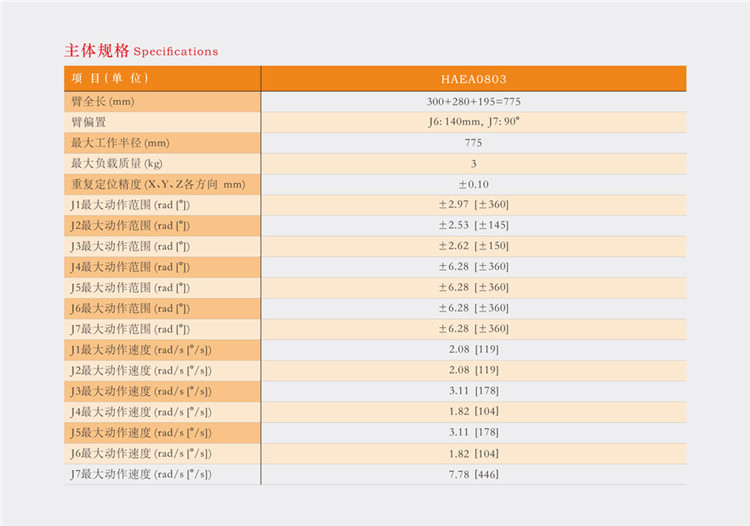Click the 'J2最大动作速度' label
Viewport: 750px width, 526px height.
tap(141, 371)
